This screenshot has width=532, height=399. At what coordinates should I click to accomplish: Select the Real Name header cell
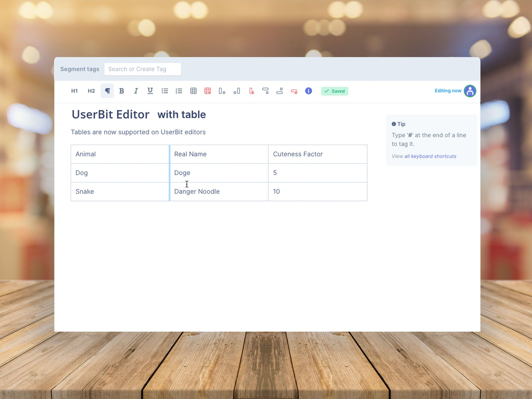click(219, 154)
